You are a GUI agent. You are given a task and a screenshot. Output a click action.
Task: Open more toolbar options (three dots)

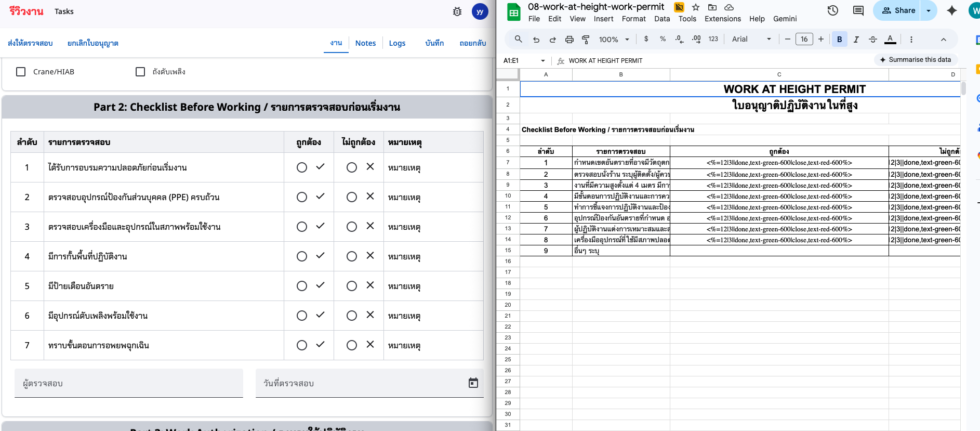911,39
